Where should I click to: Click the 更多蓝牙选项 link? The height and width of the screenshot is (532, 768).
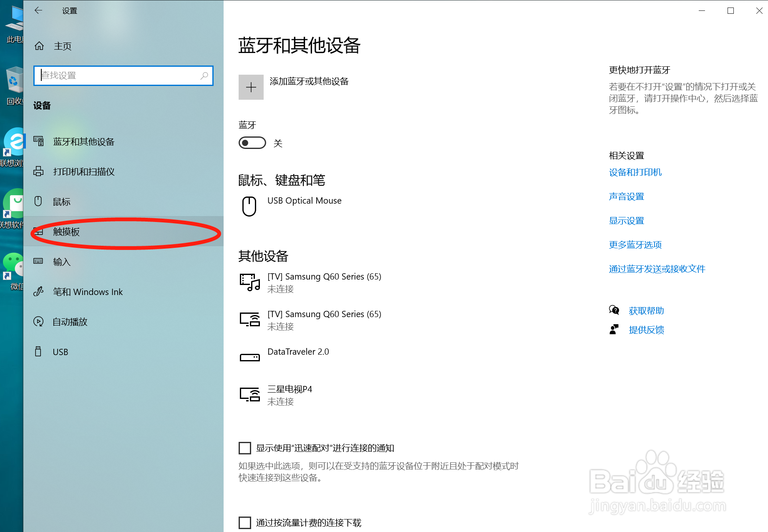635,245
